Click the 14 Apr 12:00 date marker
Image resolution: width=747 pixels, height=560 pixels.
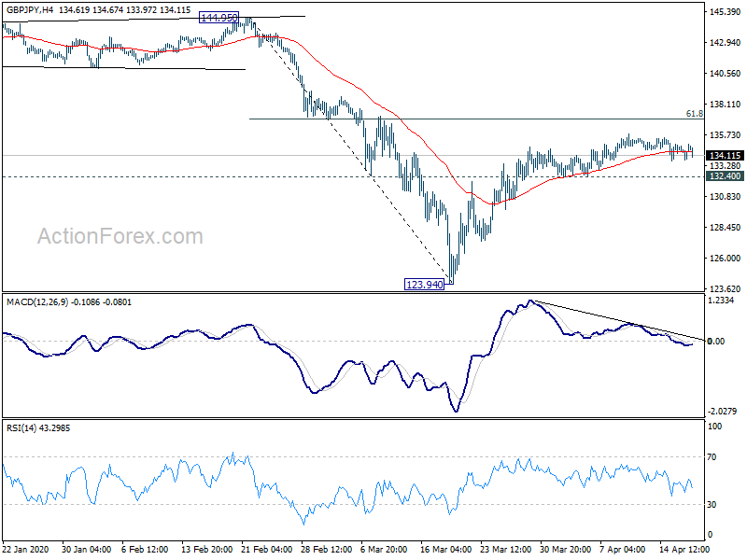pos(684,550)
